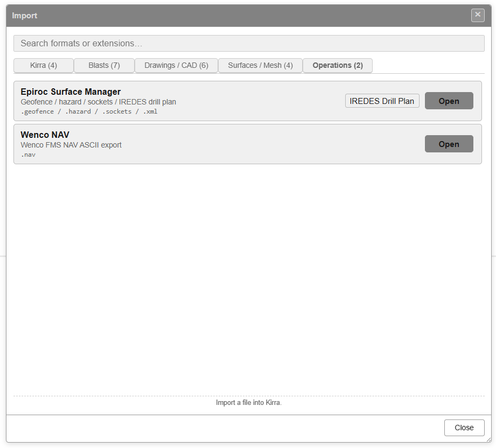
Task: Click the Wenco NAV title
Action: (45, 135)
